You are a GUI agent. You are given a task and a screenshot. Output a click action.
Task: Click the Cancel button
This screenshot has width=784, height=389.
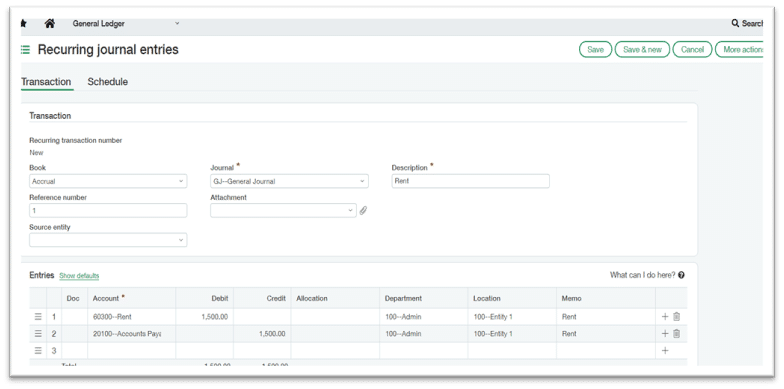coord(692,50)
